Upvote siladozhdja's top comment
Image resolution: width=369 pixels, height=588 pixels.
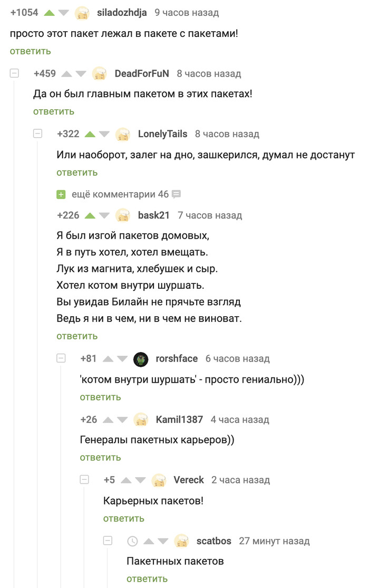48,12
